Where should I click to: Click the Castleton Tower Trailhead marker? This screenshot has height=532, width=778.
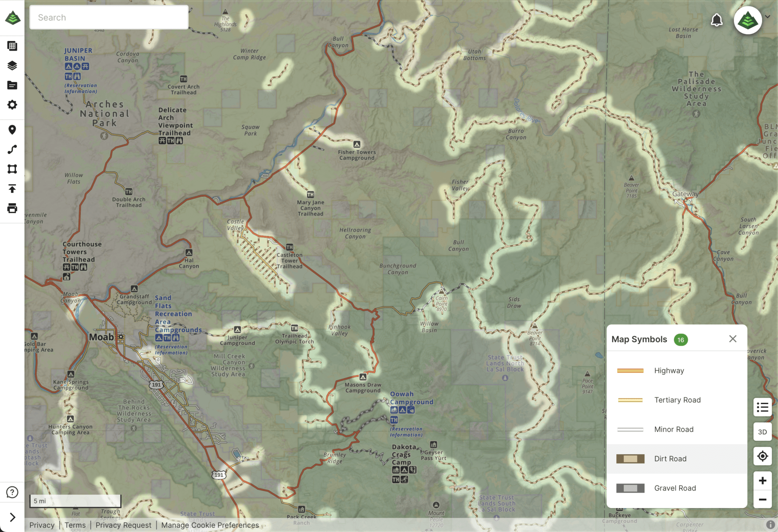(290, 247)
